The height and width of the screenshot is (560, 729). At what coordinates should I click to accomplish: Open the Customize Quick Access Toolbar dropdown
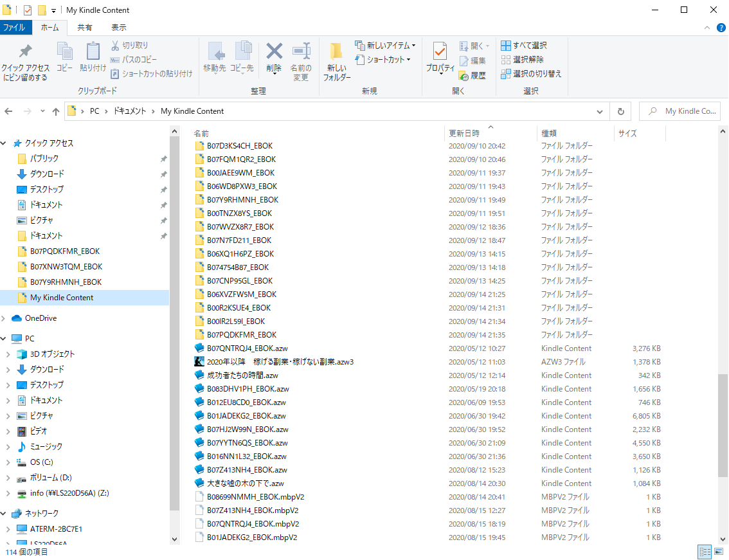tap(53, 10)
